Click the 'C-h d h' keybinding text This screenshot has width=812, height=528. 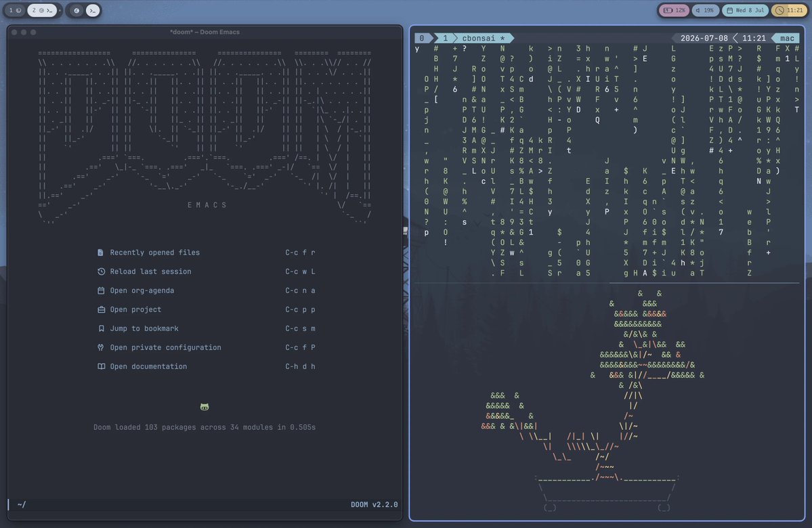300,366
